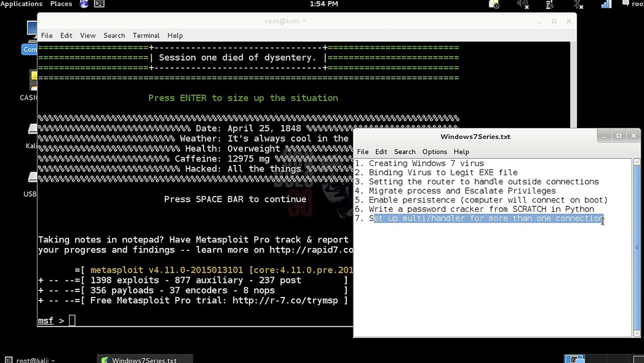
Task: Close the Windows7Series.txt editor window
Action: tap(633, 136)
